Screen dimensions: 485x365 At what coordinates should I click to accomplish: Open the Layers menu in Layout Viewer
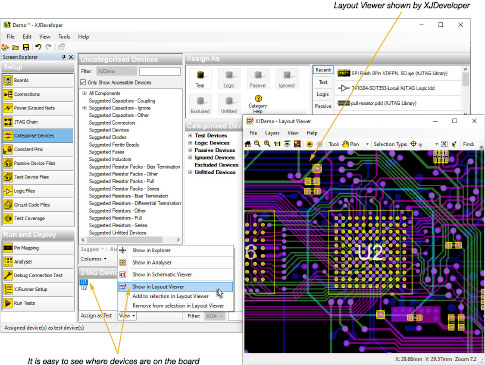tap(272, 133)
